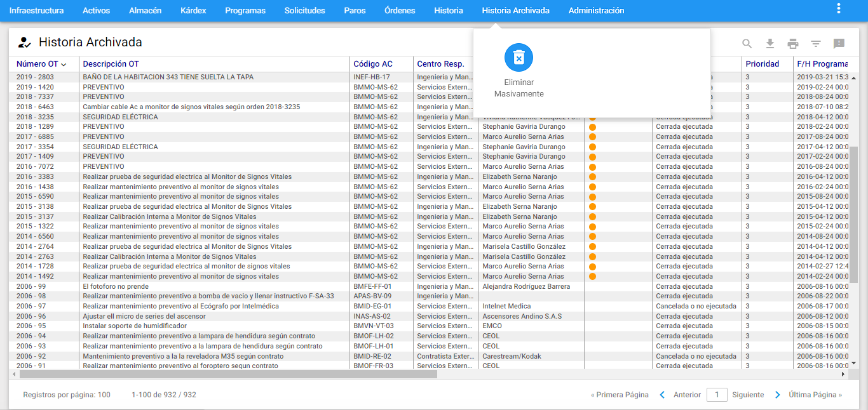Click vertical scrollbar down arrow
The image size is (868, 410).
[x=854, y=364]
